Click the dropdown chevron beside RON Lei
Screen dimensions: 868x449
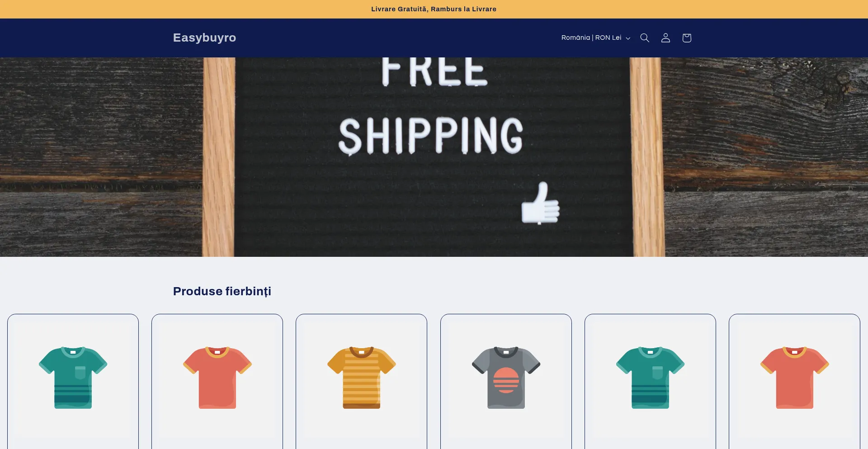tap(628, 38)
